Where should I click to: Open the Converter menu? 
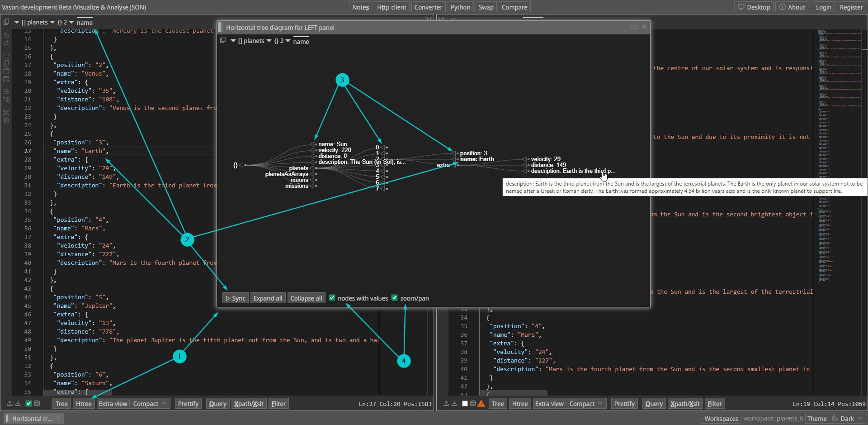[x=428, y=7]
